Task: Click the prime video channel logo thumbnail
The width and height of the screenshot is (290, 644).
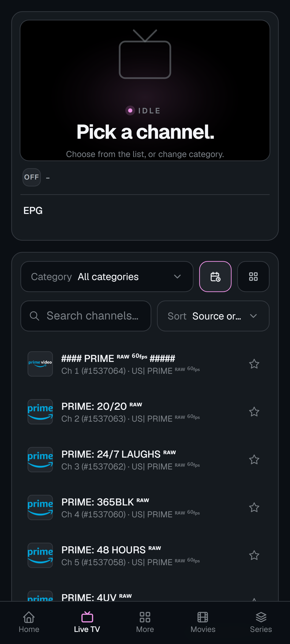Action: (x=40, y=364)
